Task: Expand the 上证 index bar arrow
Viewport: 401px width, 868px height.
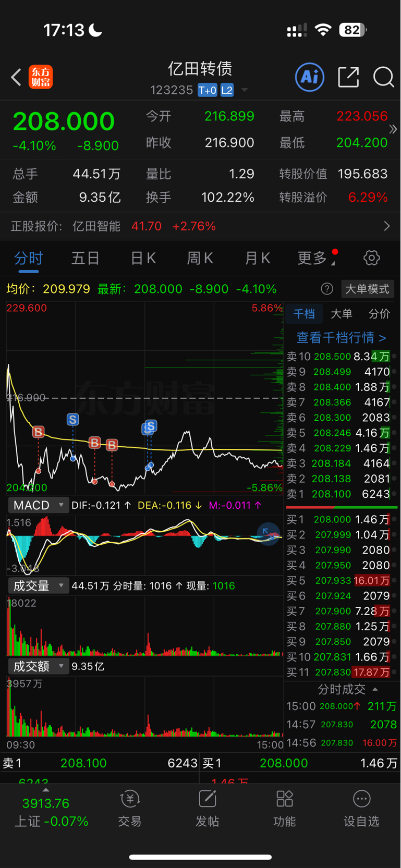Action: pos(46,790)
